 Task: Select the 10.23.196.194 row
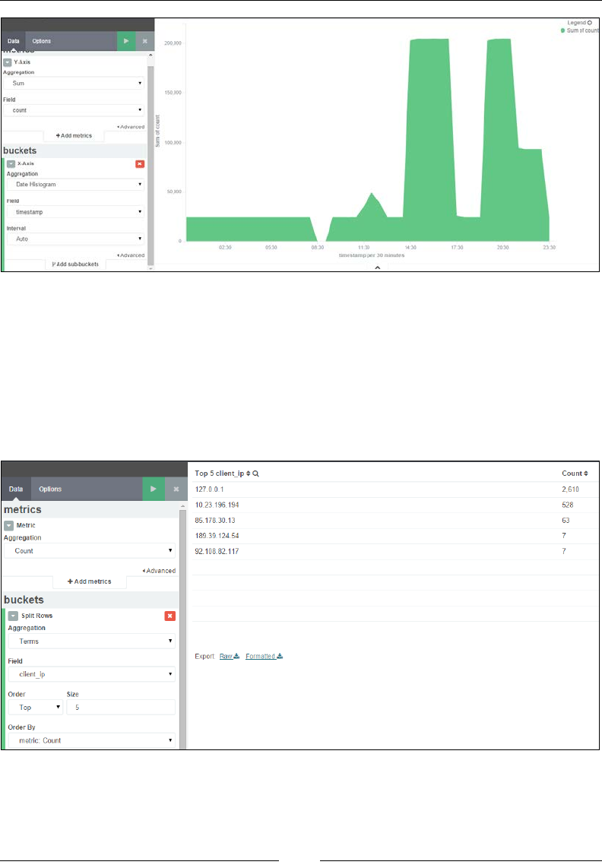(395, 505)
